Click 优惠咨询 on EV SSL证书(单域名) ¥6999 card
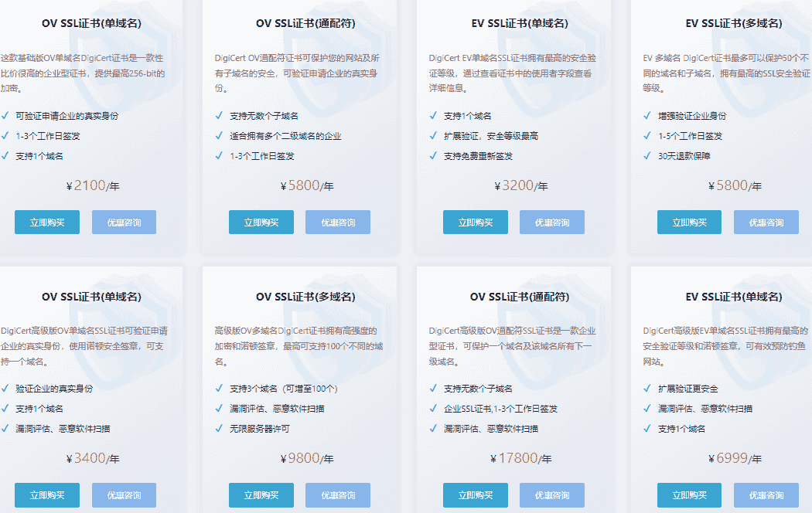Viewport: 812px width, 513px height. pyautogui.click(x=766, y=495)
